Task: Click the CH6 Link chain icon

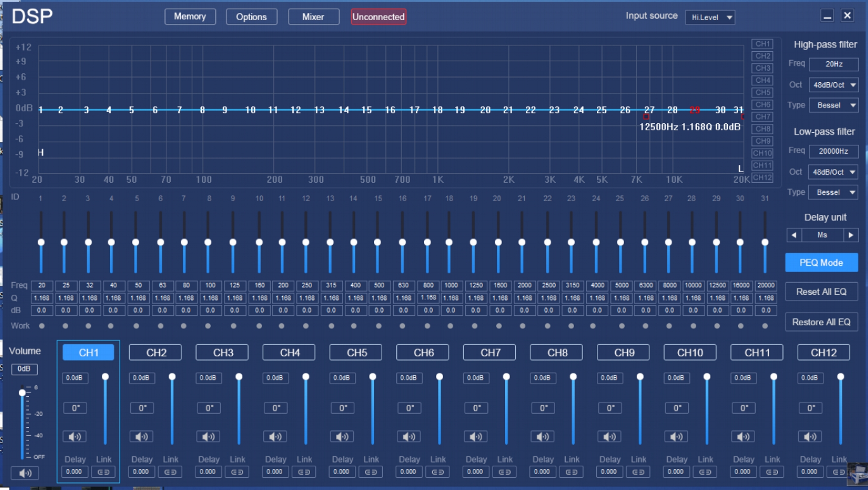Action: coord(438,472)
